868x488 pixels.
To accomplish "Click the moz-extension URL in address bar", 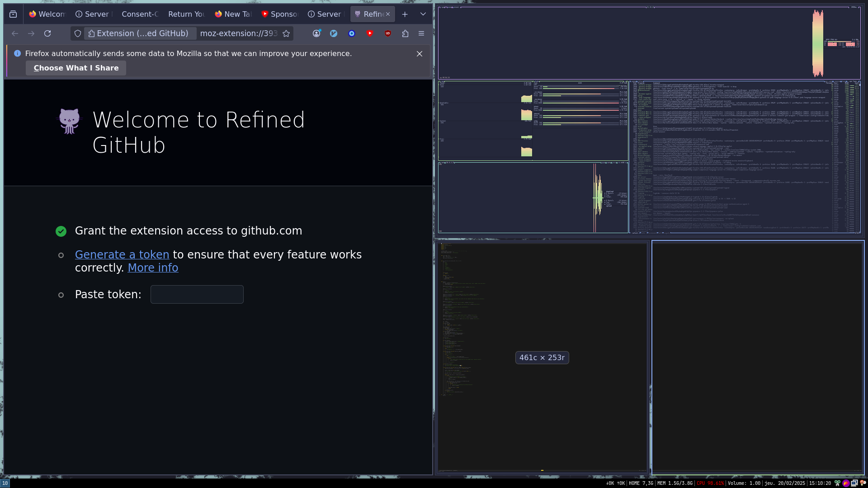I will [239, 33].
